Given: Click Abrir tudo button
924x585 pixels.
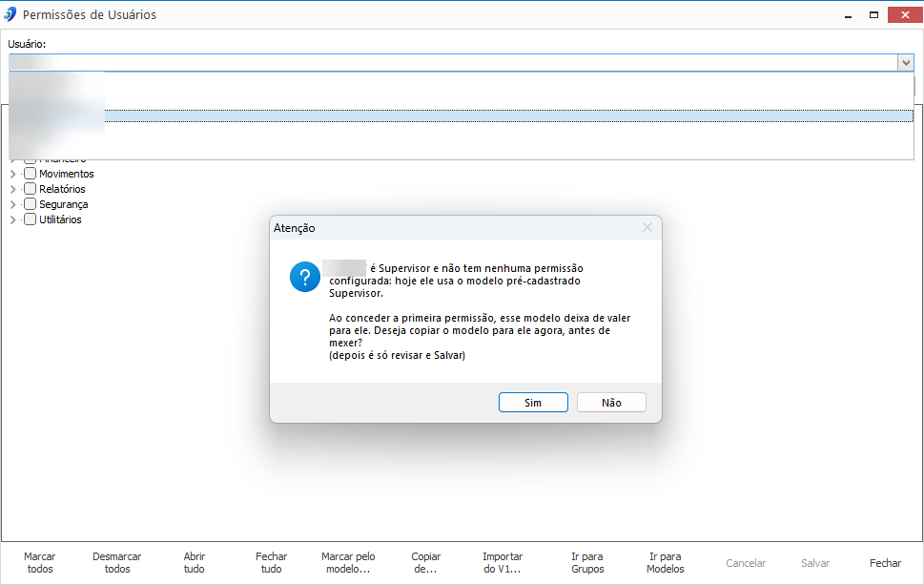Looking at the screenshot, I should [194, 563].
